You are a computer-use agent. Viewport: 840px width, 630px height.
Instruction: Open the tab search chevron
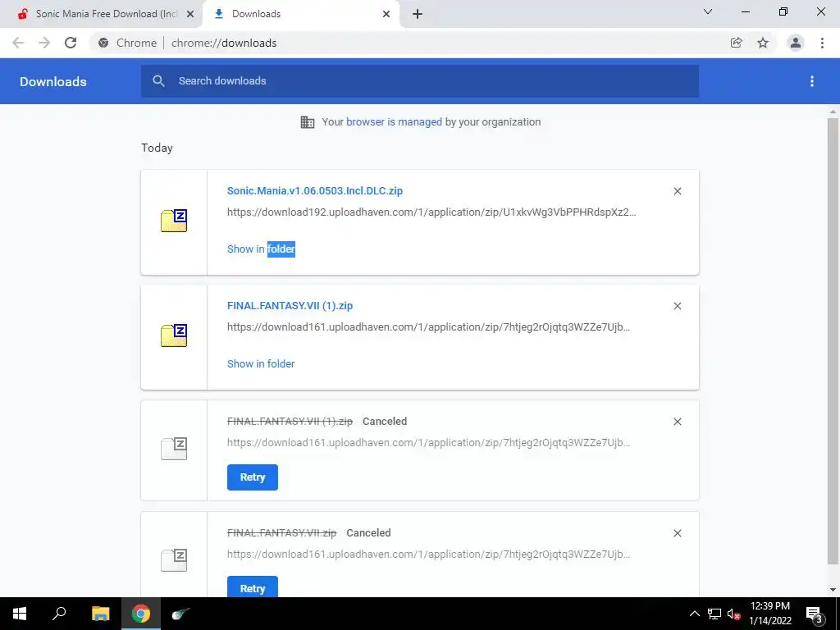coord(708,11)
